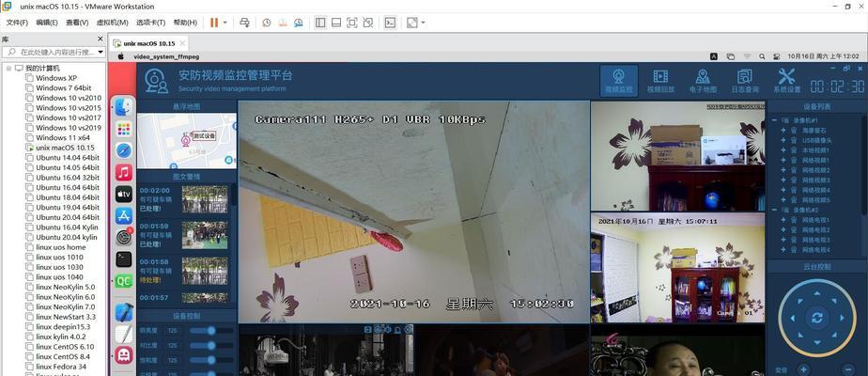Select the 网络电视4 device entry

point(816,250)
